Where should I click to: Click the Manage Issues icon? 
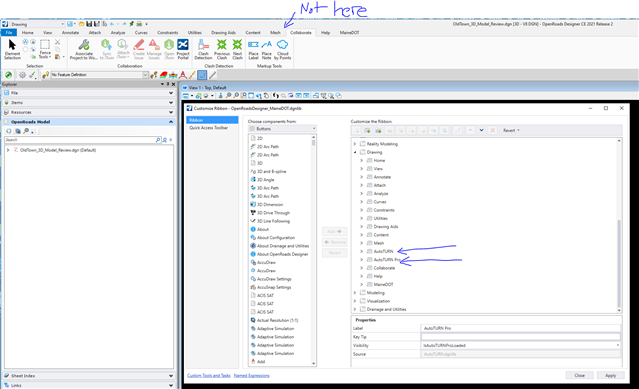tap(154, 49)
